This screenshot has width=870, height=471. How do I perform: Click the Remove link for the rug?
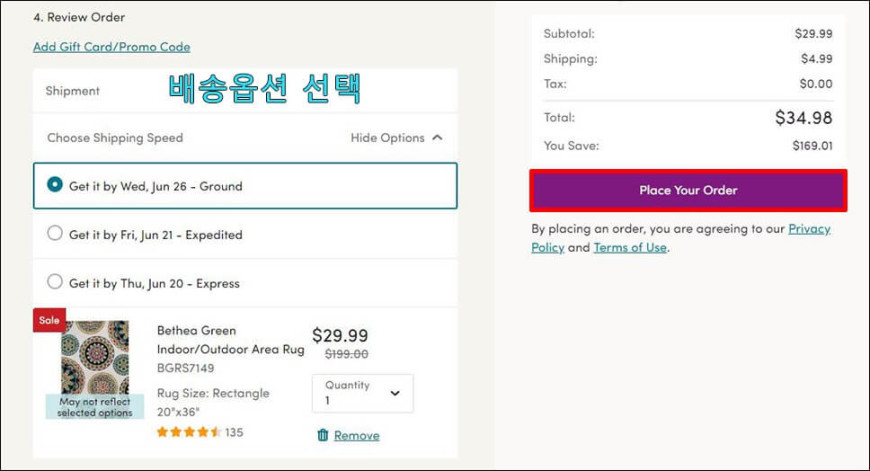(357, 435)
